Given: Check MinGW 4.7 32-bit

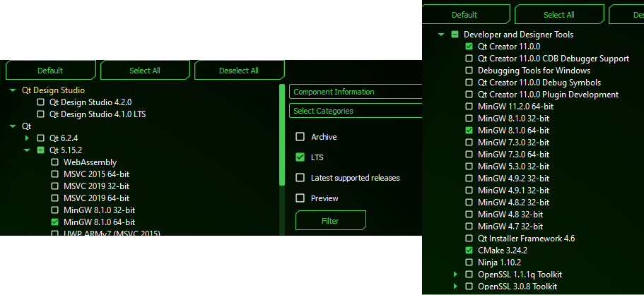Looking at the screenshot, I should click(x=469, y=226).
